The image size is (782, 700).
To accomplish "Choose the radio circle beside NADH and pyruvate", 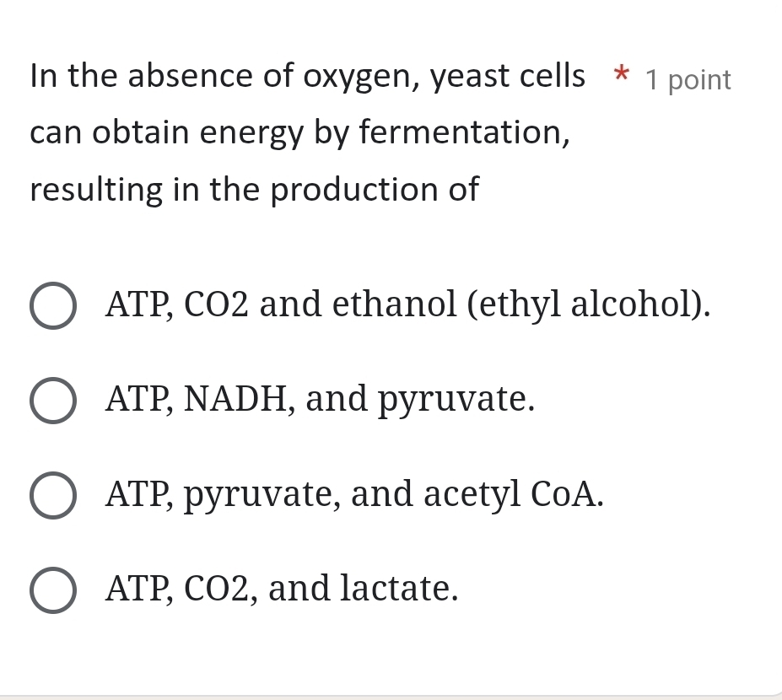I will tap(54, 401).
